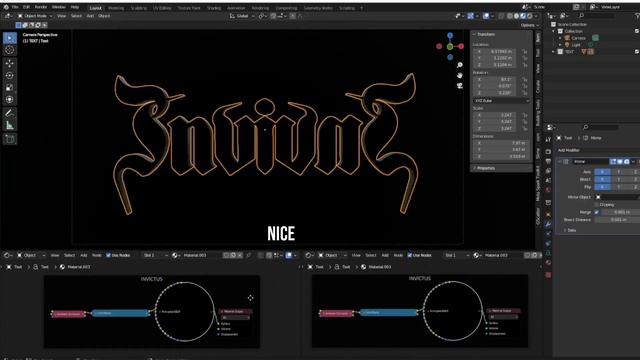Select the Annotate tool in the viewport toolbar
The height and width of the screenshot is (360, 640).
coord(10,113)
